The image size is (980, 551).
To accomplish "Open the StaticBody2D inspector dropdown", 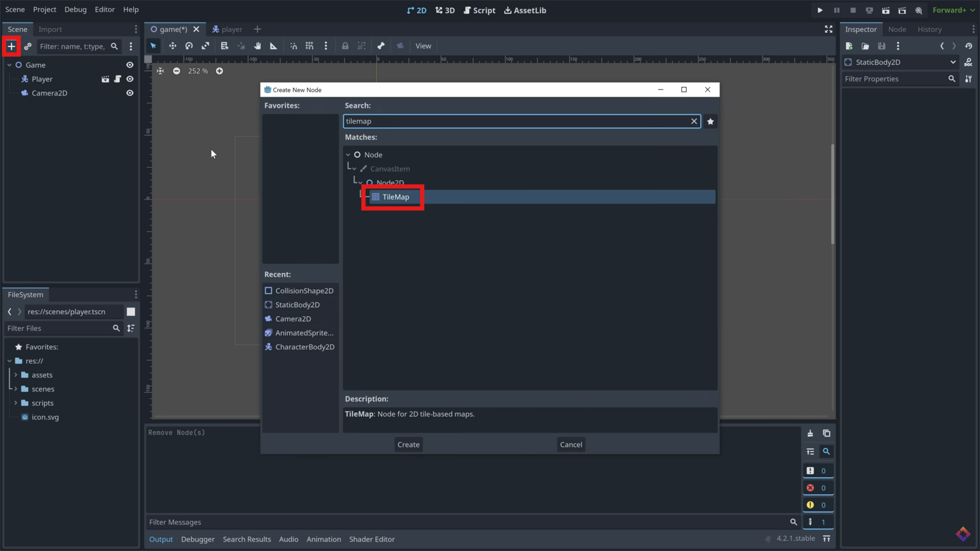I will click(x=953, y=62).
